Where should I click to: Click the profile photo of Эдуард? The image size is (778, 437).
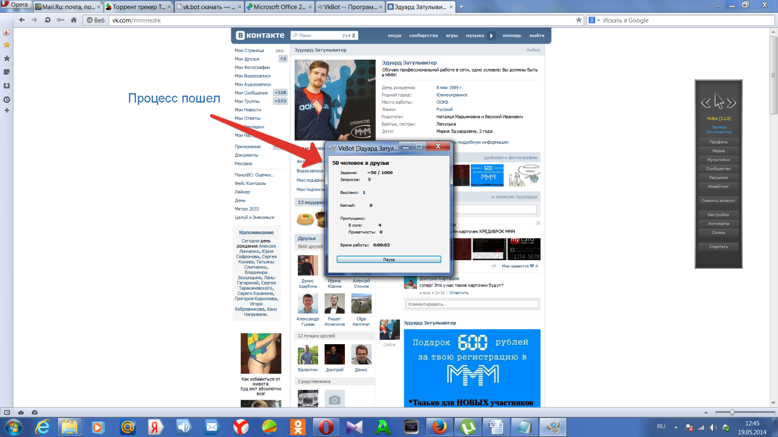click(x=335, y=100)
